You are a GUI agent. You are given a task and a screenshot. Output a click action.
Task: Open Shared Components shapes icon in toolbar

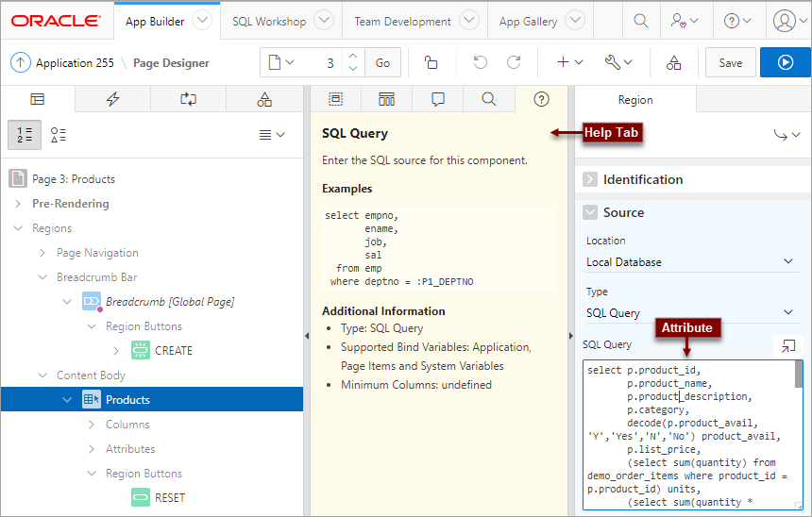point(673,62)
